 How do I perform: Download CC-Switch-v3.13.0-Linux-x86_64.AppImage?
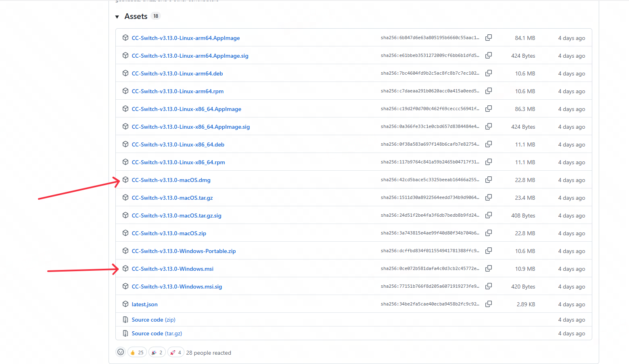[186, 109]
